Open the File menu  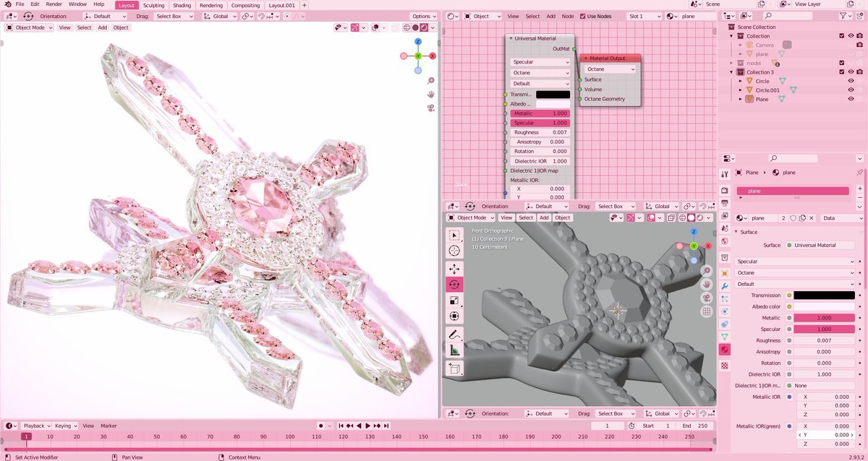20,4
